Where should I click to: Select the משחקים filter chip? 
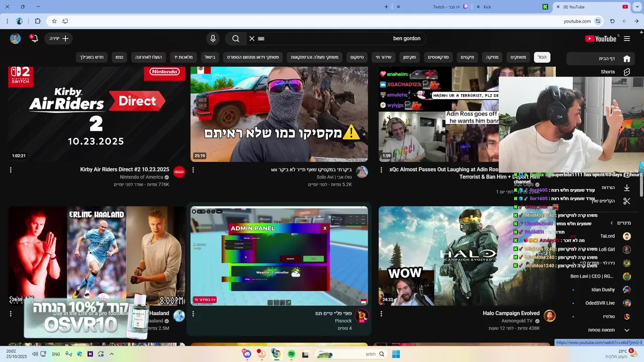518,57
